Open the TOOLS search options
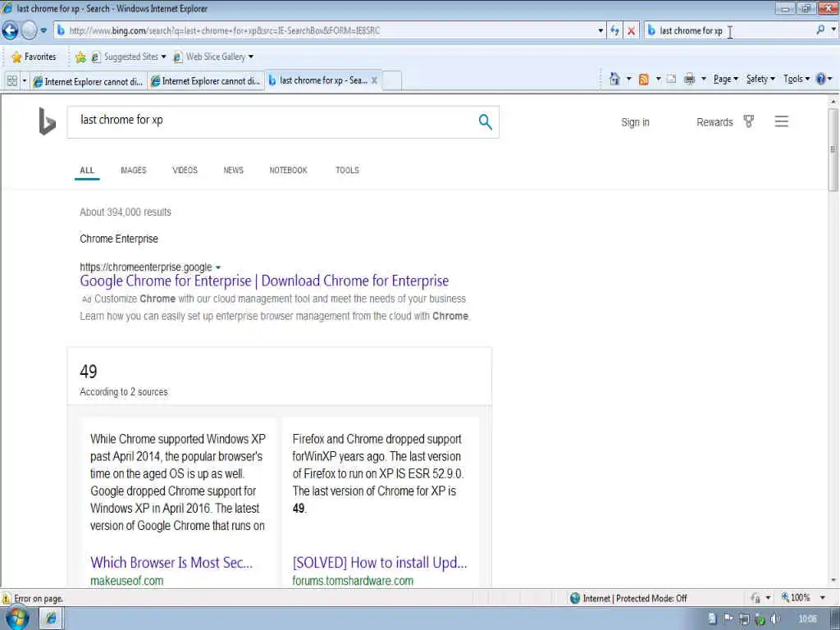 [x=347, y=171]
